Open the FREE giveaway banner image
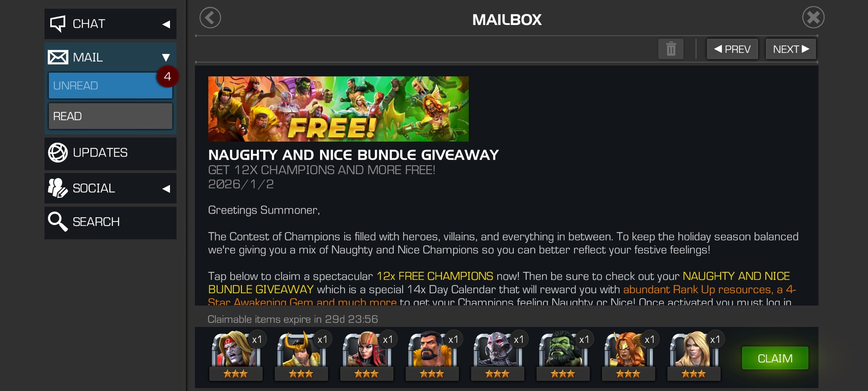 point(338,109)
